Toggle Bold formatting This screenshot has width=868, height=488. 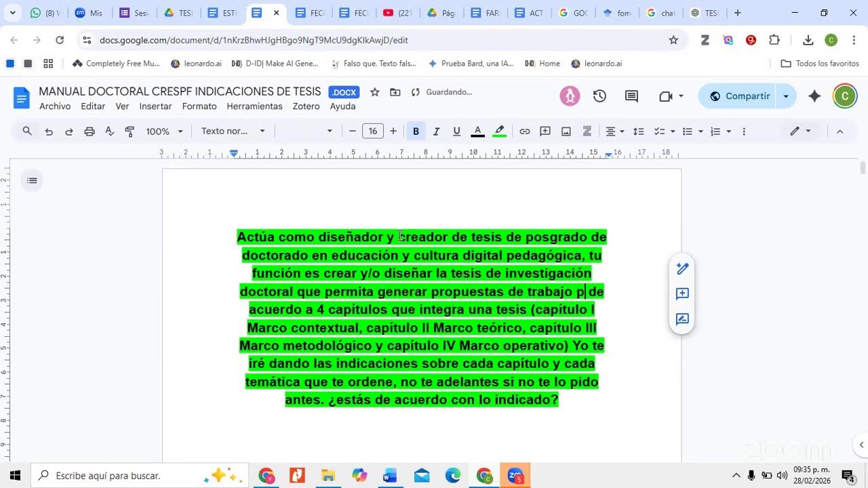[416, 131]
